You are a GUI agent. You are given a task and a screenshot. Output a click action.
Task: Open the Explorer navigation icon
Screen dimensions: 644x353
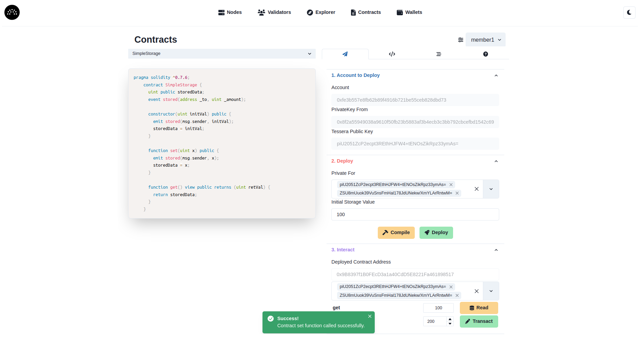click(310, 12)
